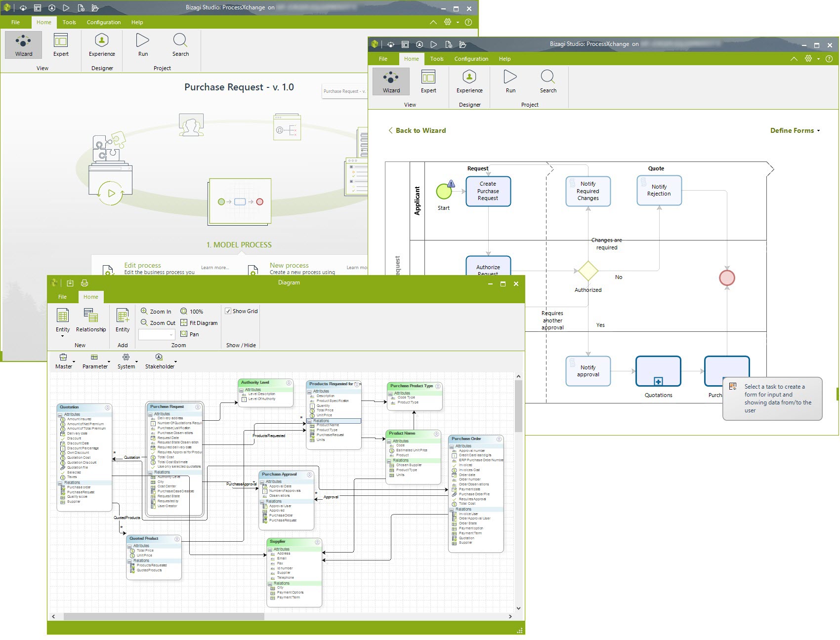Open File tab in Diagram window
The image size is (840, 640).
[62, 297]
